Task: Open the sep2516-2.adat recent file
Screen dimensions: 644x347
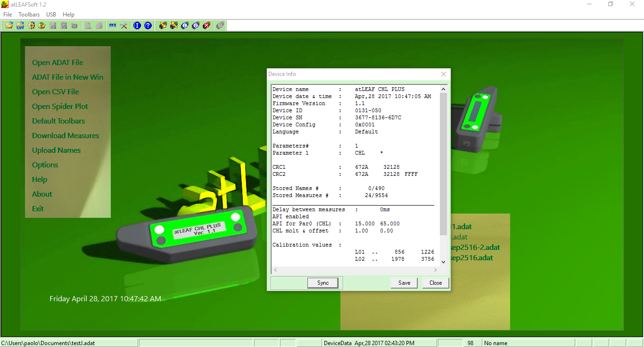Action: (475, 248)
